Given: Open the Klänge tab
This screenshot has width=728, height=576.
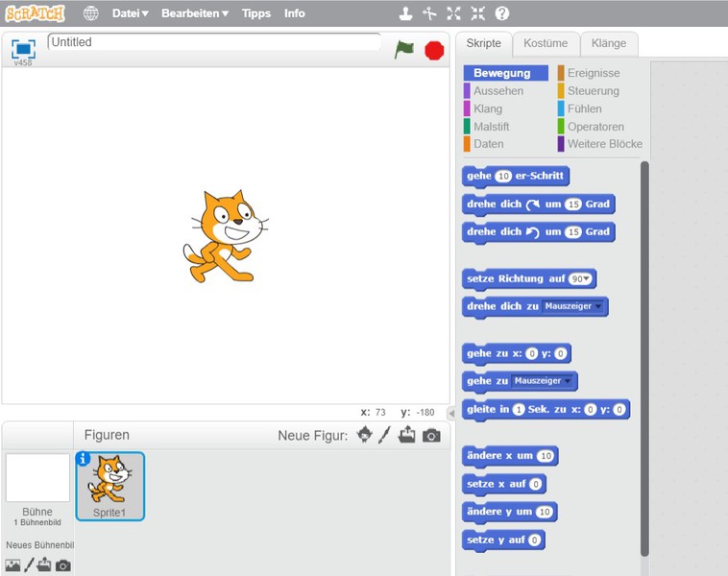Looking at the screenshot, I should (x=608, y=43).
